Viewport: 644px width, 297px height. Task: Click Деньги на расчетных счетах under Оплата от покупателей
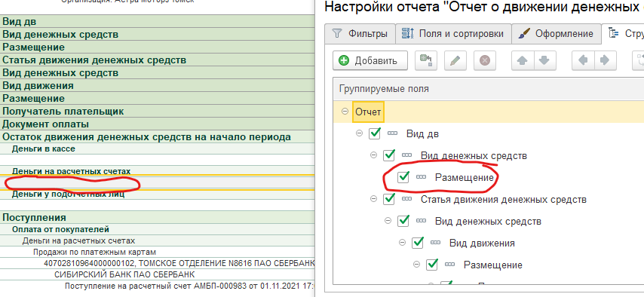pyautogui.click(x=158, y=240)
